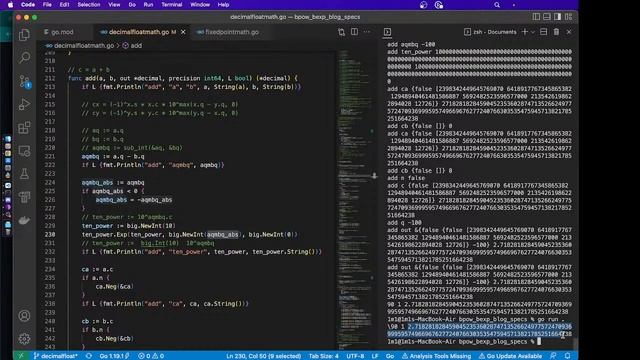Screen dimensions: 640x360
Task: Open Source Control view with badge
Action: 24,81
